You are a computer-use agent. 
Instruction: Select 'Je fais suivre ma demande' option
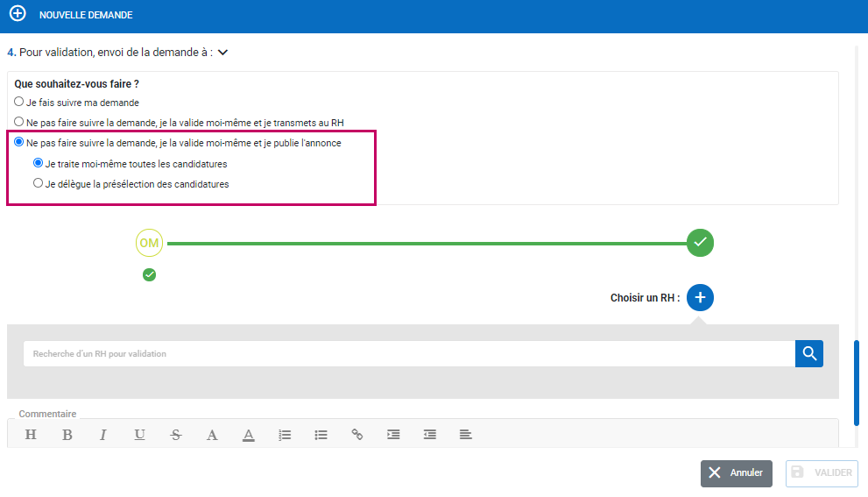click(x=19, y=102)
